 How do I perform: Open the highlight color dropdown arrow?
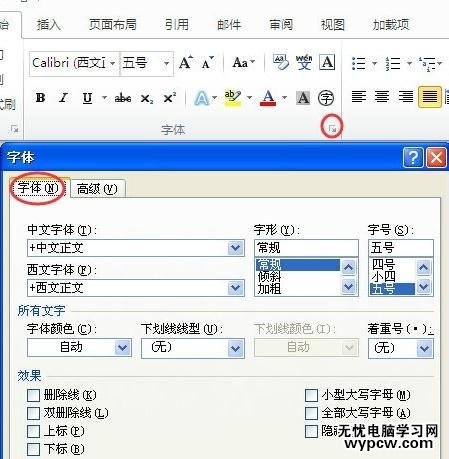[x=249, y=98]
